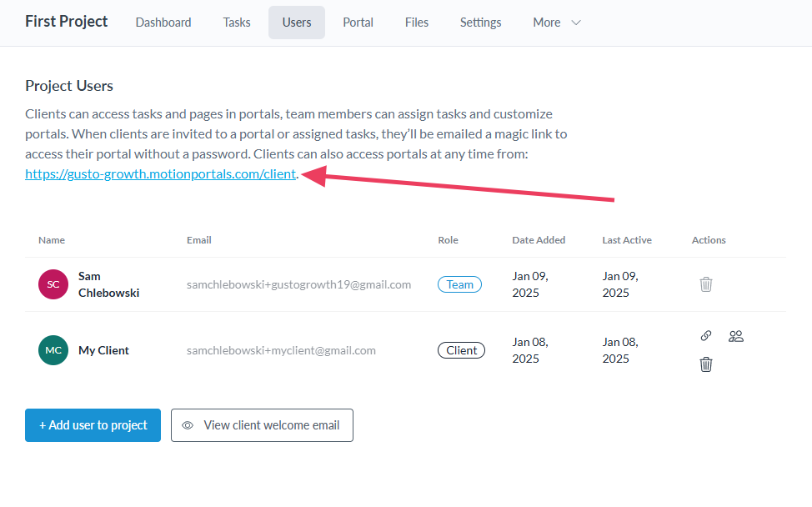
Task: Go to the Portal tab
Action: coord(358,23)
